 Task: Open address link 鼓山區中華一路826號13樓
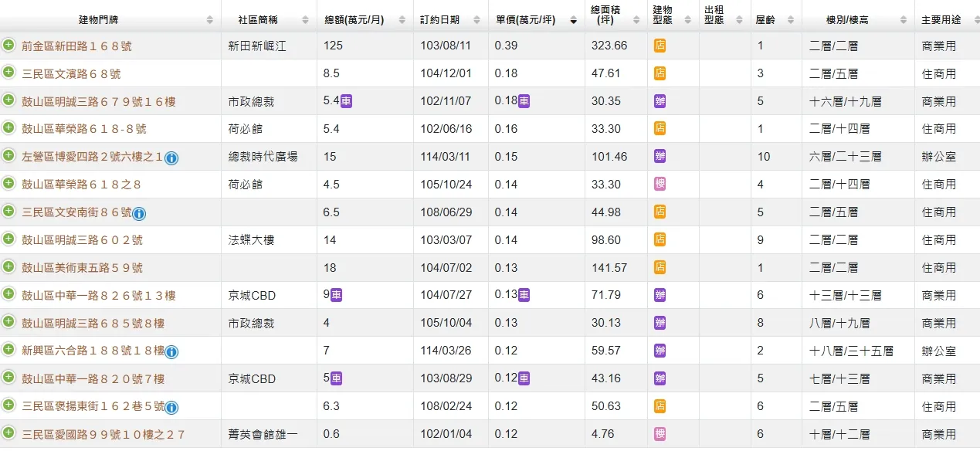tap(99, 296)
